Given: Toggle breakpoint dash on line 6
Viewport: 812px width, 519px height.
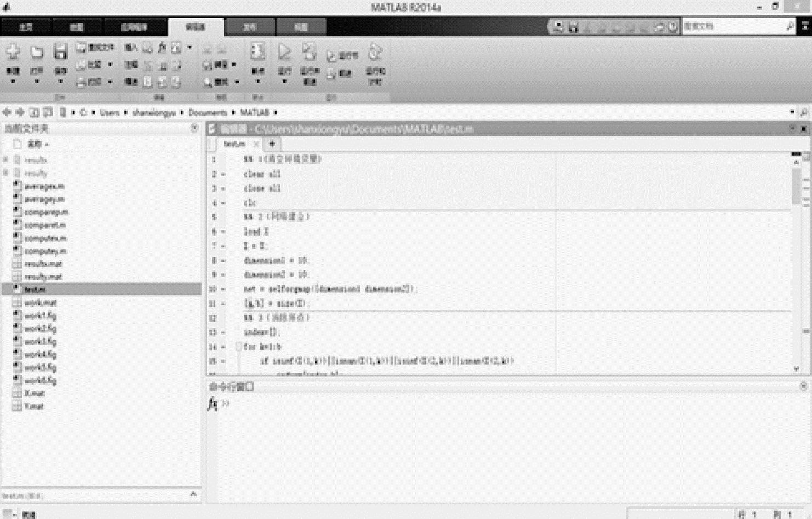Looking at the screenshot, I should pyautogui.click(x=223, y=232).
